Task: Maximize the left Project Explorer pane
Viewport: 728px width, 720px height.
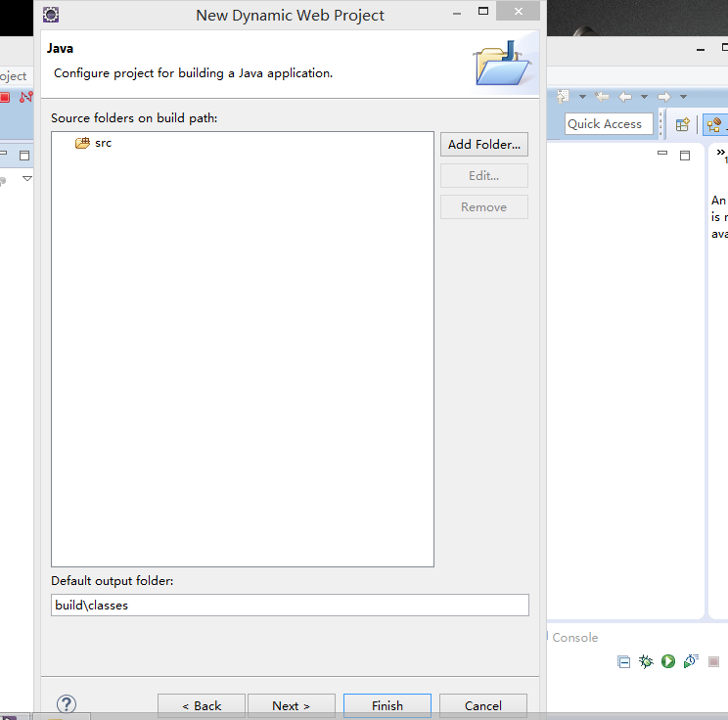Action: coord(24,156)
